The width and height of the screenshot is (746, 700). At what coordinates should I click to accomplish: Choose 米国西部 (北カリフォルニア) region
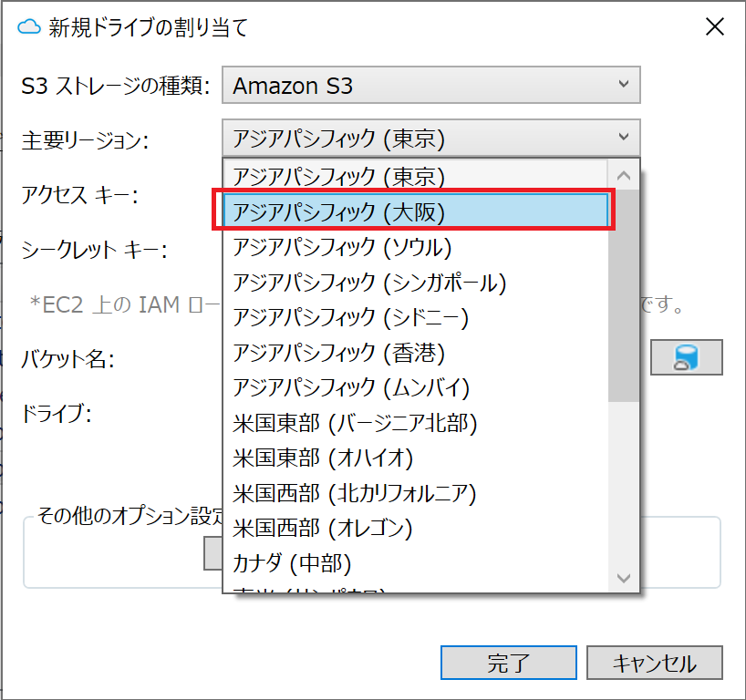tap(355, 493)
